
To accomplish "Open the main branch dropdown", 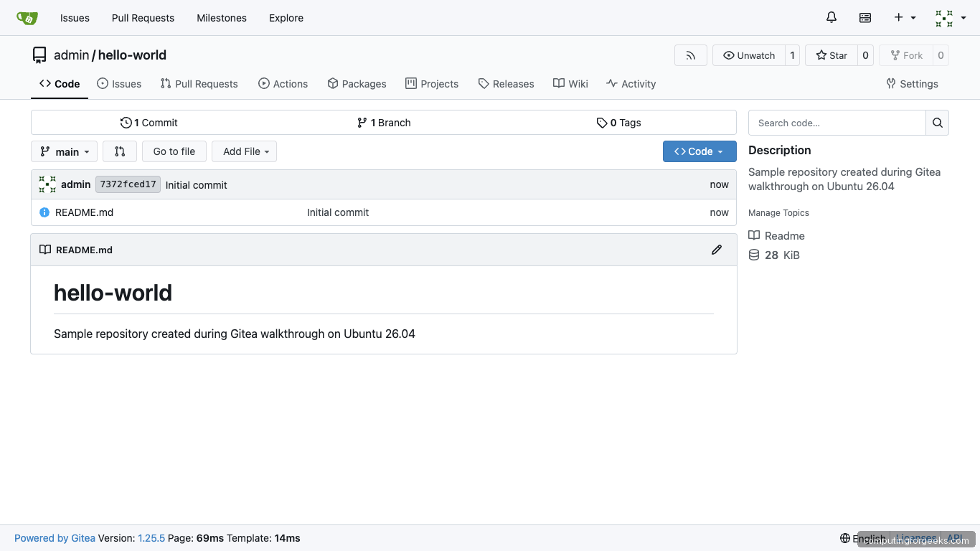I will pyautogui.click(x=64, y=151).
